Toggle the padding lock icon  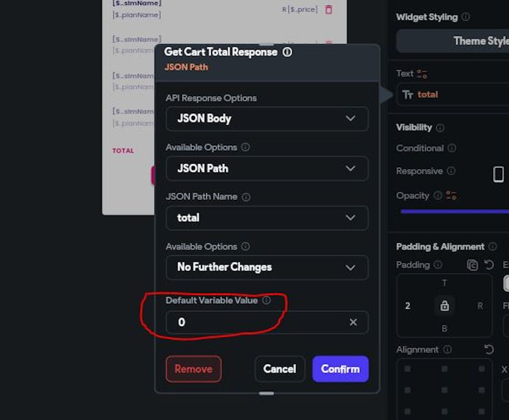444,306
